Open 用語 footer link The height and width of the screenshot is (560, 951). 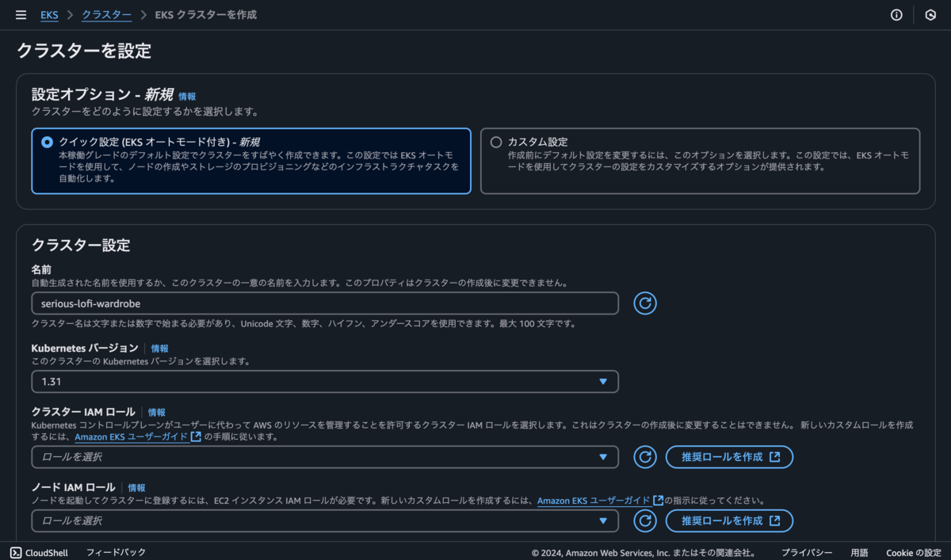pos(859,552)
